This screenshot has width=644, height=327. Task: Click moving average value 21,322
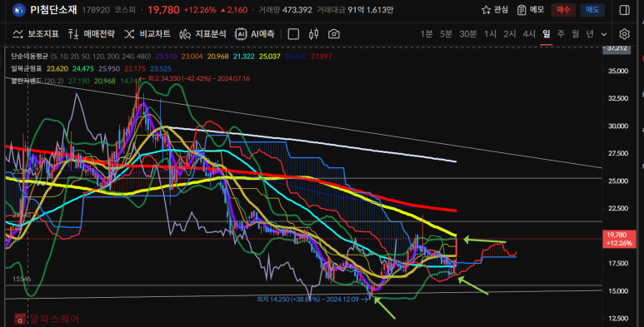point(243,57)
